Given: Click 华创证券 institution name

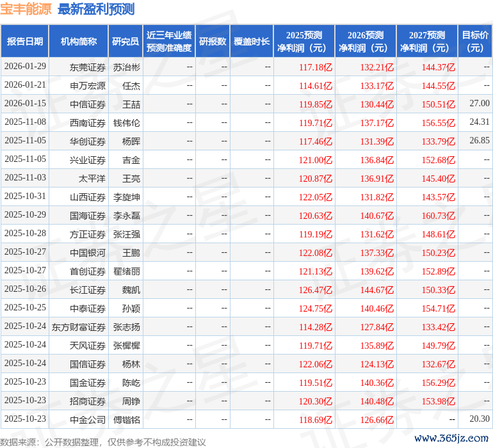Looking at the screenshot, I should click(x=88, y=141).
